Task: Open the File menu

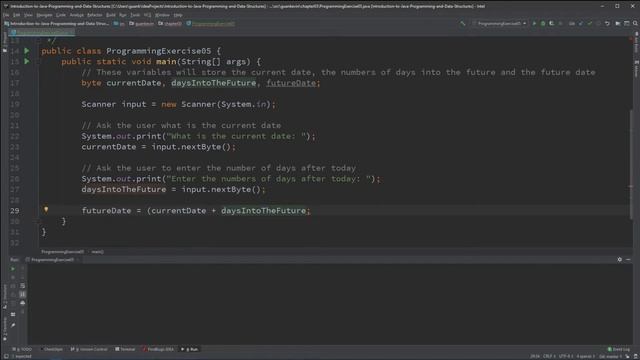Action: (x=6, y=15)
